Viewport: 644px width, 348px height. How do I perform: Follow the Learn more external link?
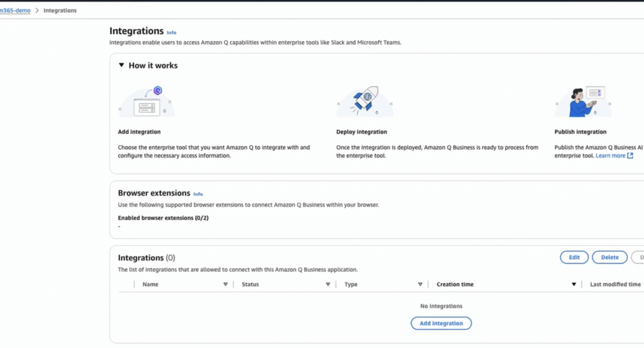tap(610, 156)
